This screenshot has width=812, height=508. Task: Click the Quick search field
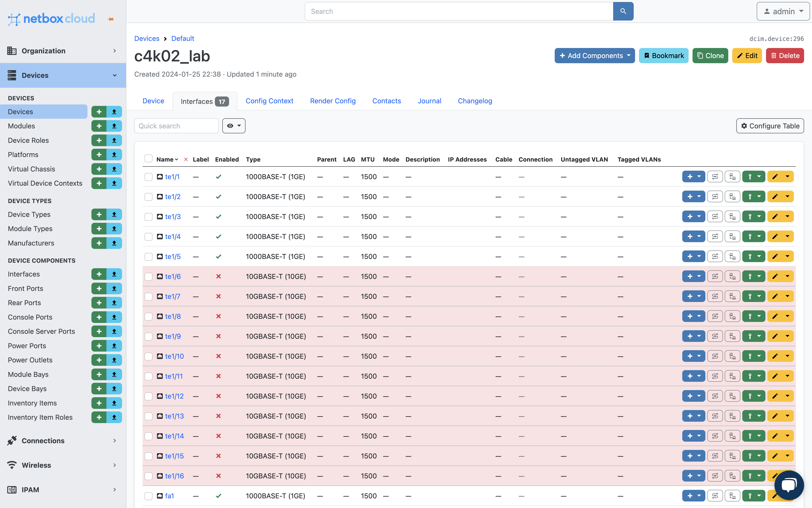[x=176, y=126]
